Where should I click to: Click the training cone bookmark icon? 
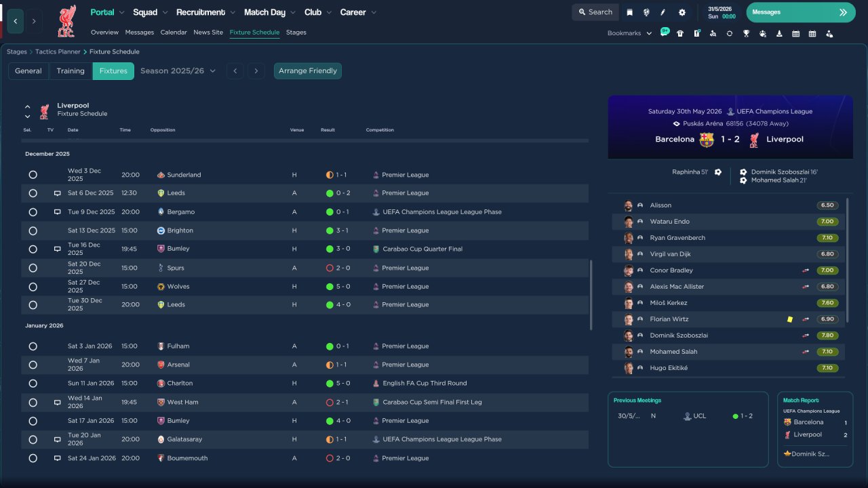(x=779, y=33)
